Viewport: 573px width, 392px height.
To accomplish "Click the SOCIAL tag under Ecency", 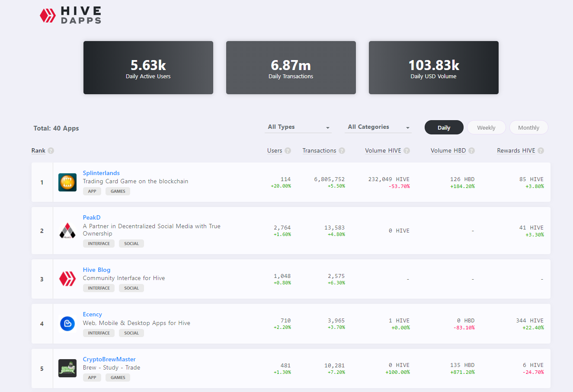I will 131,333.
